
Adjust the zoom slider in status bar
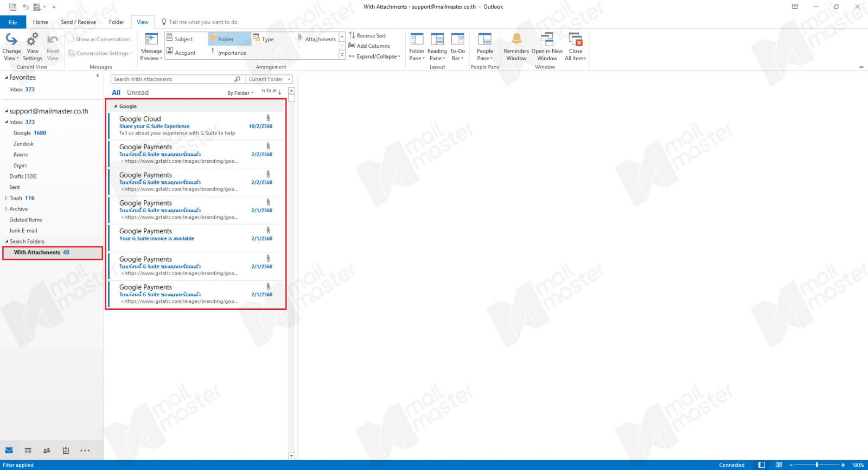[x=816, y=465]
